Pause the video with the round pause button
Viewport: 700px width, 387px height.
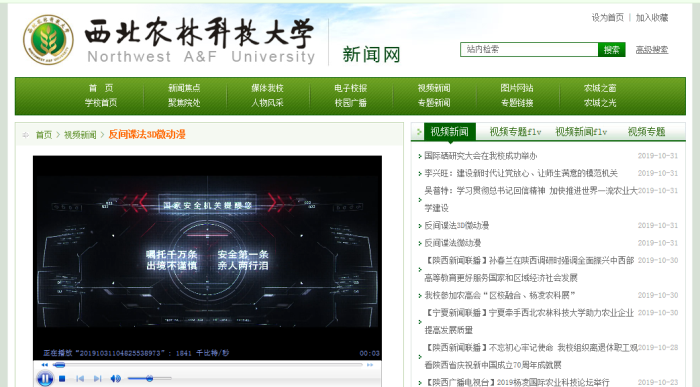(45, 379)
